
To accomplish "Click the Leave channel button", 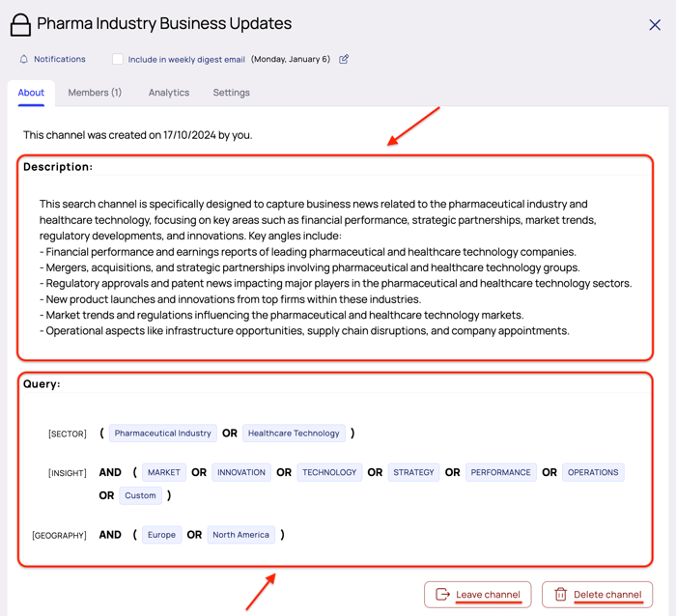I will [477, 595].
